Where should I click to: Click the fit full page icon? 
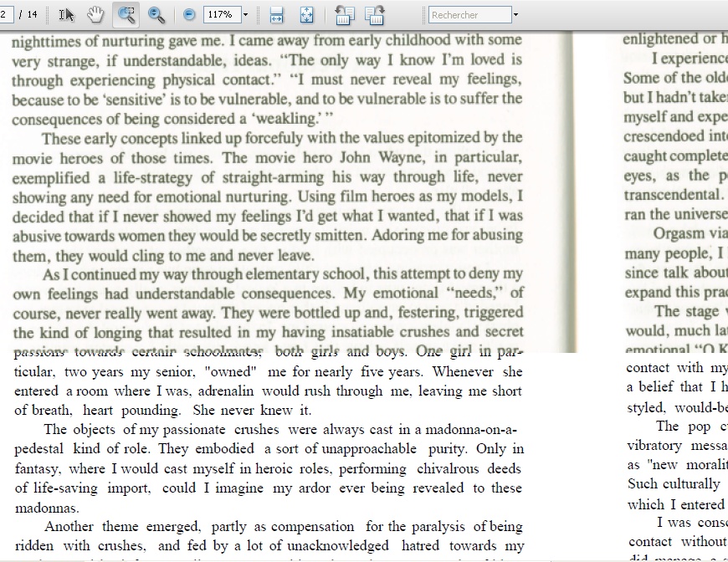(x=306, y=15)
